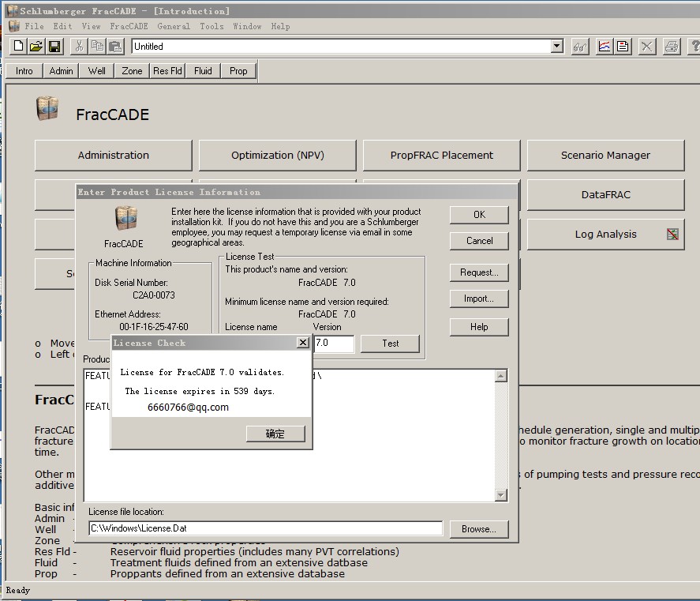
Task: Click the PropFRAC Placement button
Action: [441, 156]
